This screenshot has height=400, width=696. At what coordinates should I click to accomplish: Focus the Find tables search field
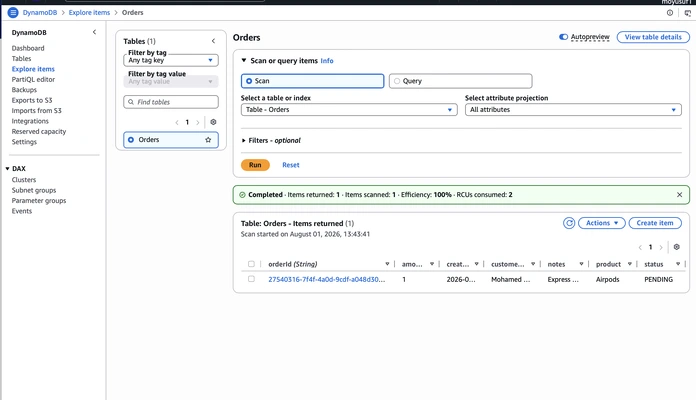click(x=171, y=102)
